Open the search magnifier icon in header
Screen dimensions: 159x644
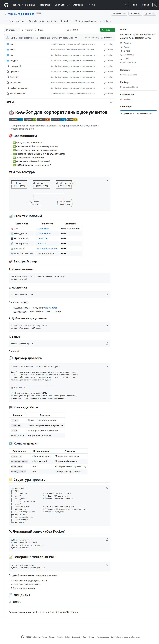click(x=126, y=5)
